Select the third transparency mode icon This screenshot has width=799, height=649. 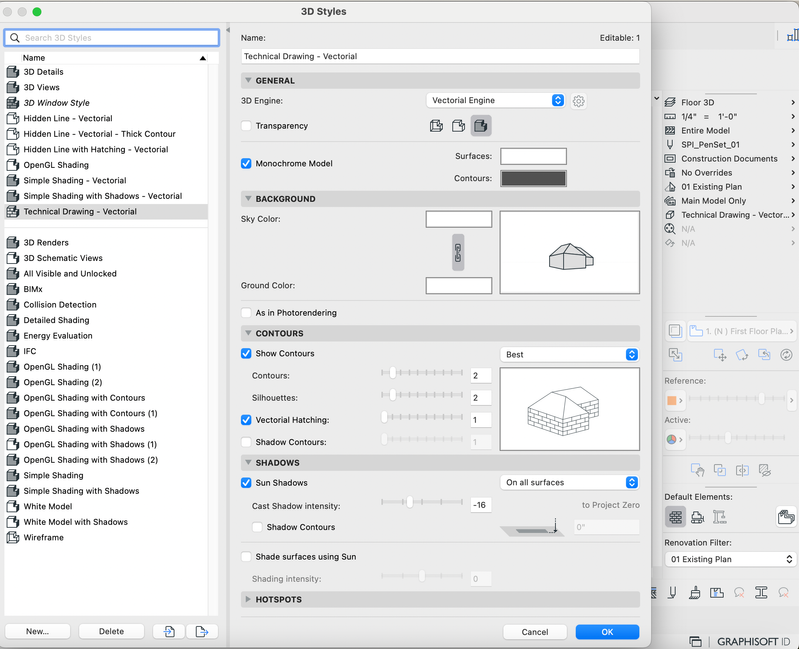point(481,126)
